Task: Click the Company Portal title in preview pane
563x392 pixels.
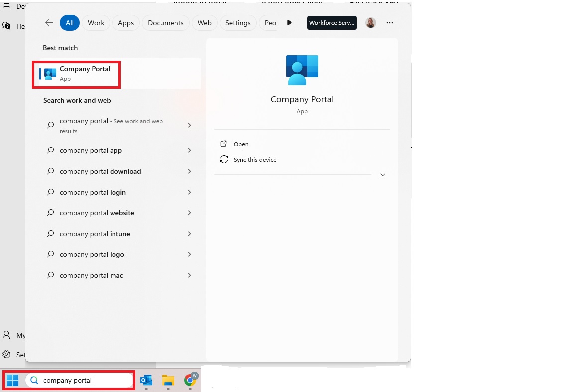Action: coord(302,99)
